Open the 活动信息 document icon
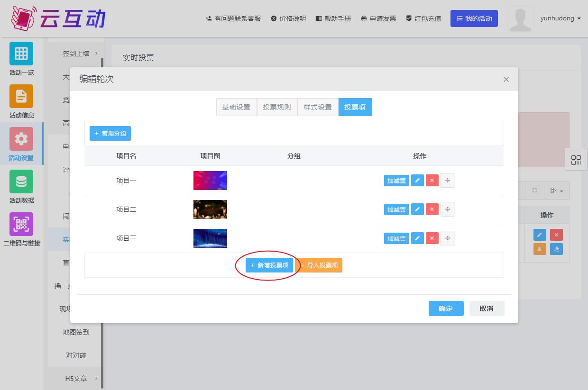588x390 pixels. click(21, 96)
